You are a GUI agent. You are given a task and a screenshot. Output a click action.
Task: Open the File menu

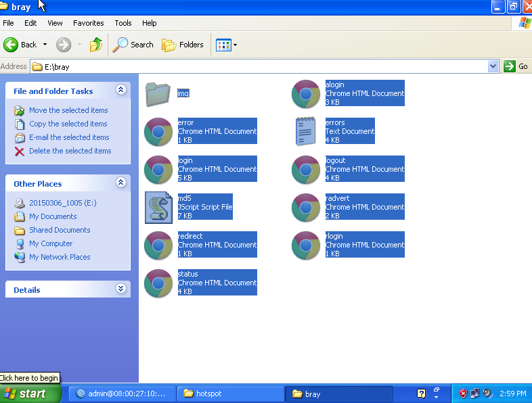[x=8, y=23]
